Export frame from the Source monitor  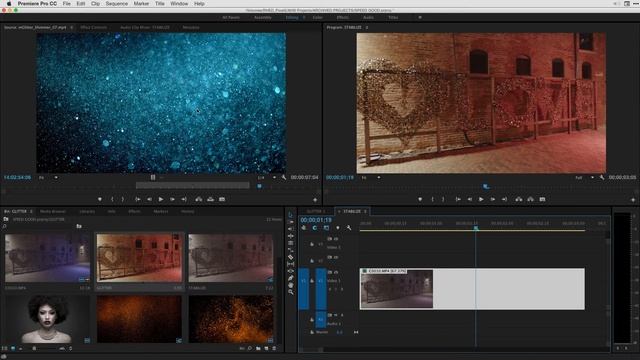[222, 199]
